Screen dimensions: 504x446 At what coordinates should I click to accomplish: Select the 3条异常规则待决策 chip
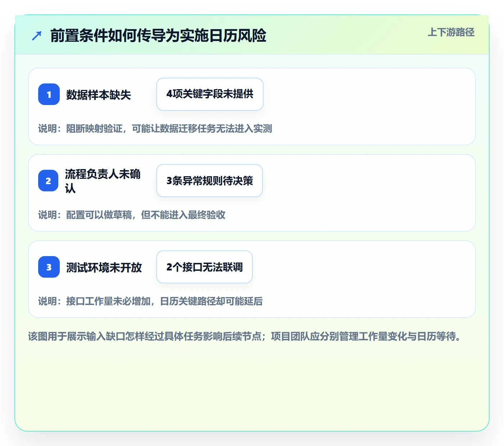click(x=210, y=181)
